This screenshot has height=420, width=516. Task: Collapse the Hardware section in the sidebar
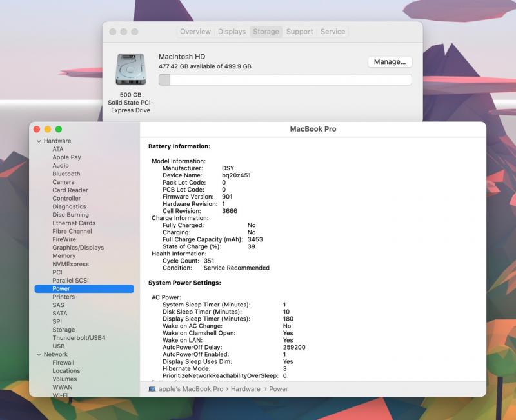click(x=39, y=141)
